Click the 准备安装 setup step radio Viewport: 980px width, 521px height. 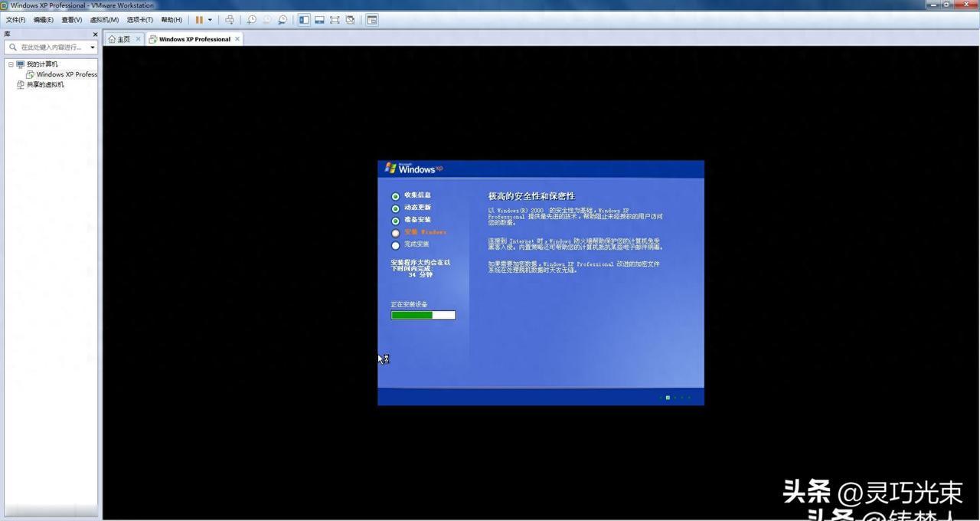click(396, 221)
